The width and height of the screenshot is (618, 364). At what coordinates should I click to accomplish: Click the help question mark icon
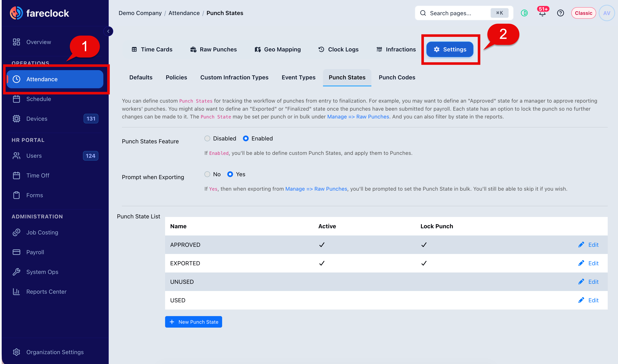(x=560, y=13)
